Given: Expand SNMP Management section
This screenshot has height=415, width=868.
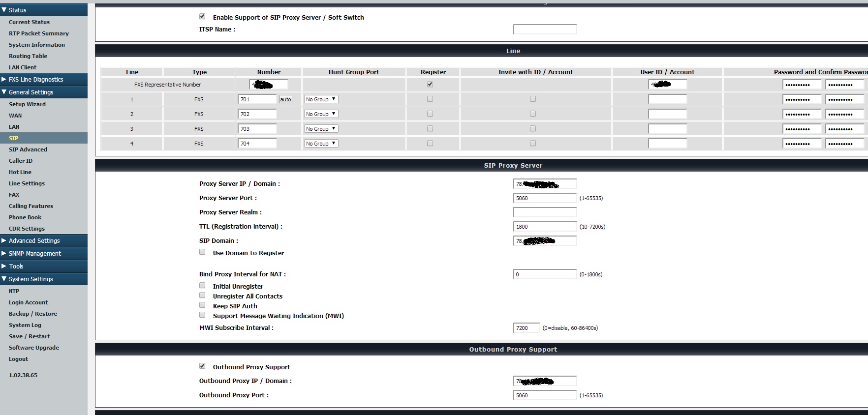Looking at the screenshot, I should click(43, 253).
